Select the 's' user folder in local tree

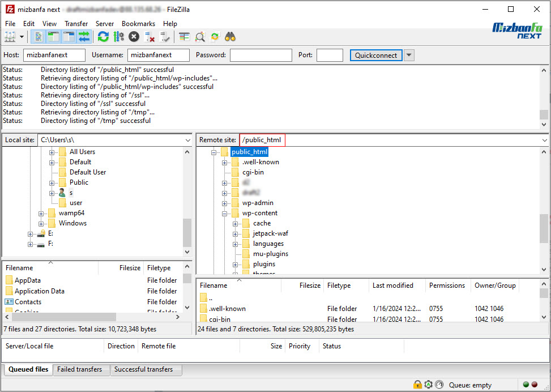pos(71,192)
